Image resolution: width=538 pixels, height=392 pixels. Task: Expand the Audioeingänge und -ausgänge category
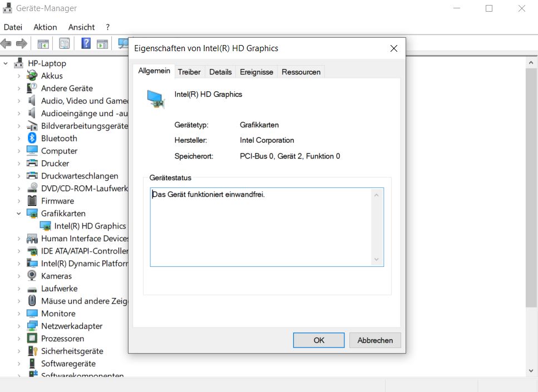[x=18, y=113]
